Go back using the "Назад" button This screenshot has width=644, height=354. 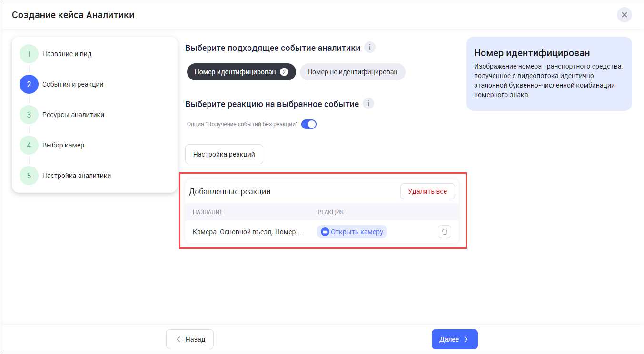pos(190,339)
